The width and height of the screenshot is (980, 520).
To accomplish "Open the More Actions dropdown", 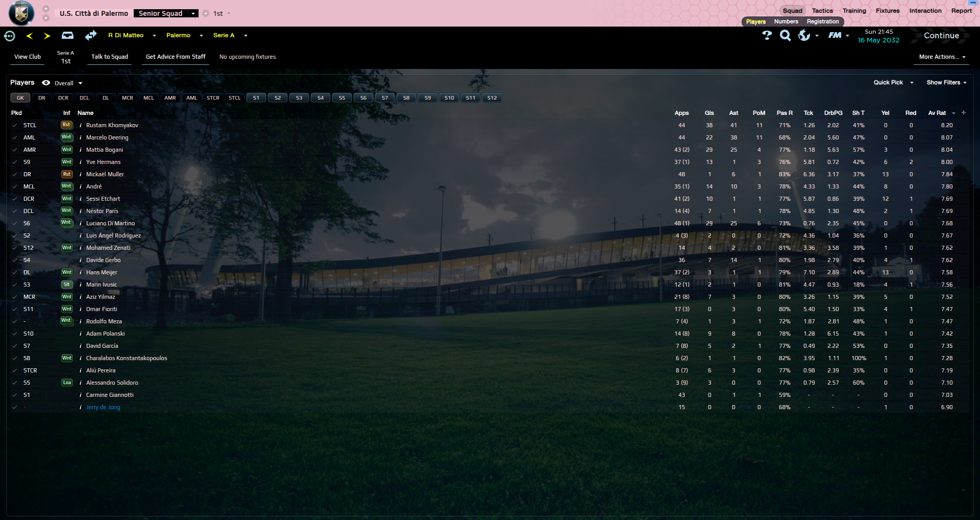I will [942, 57].
